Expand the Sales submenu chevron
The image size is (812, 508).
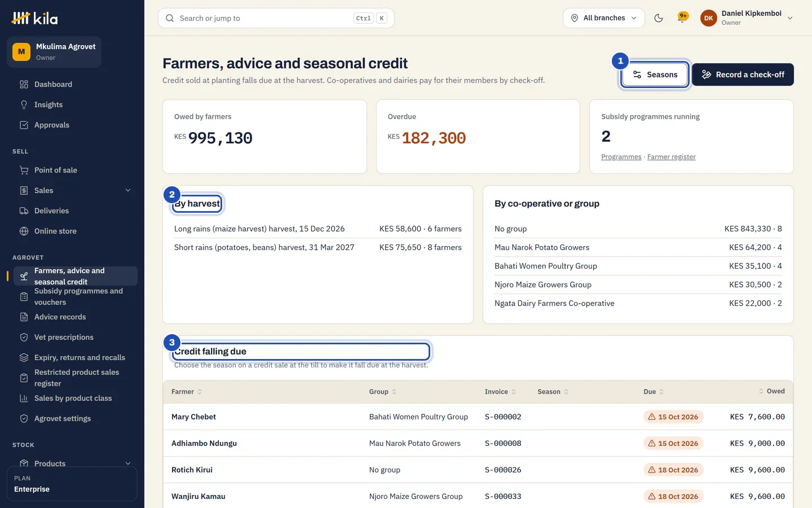click(x=128, y=191)
